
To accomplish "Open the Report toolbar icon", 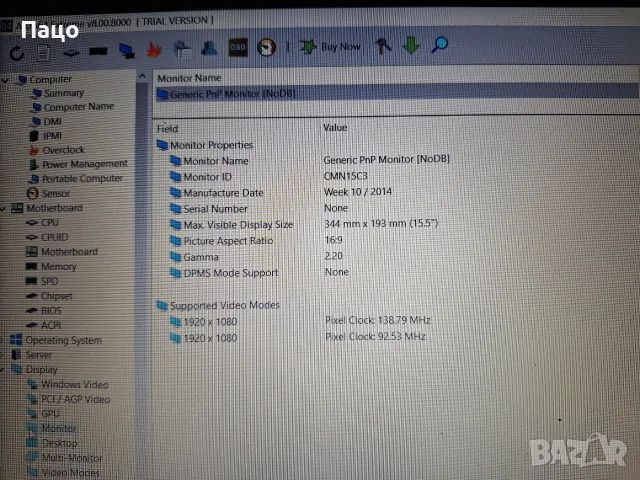I will [44, 53].
